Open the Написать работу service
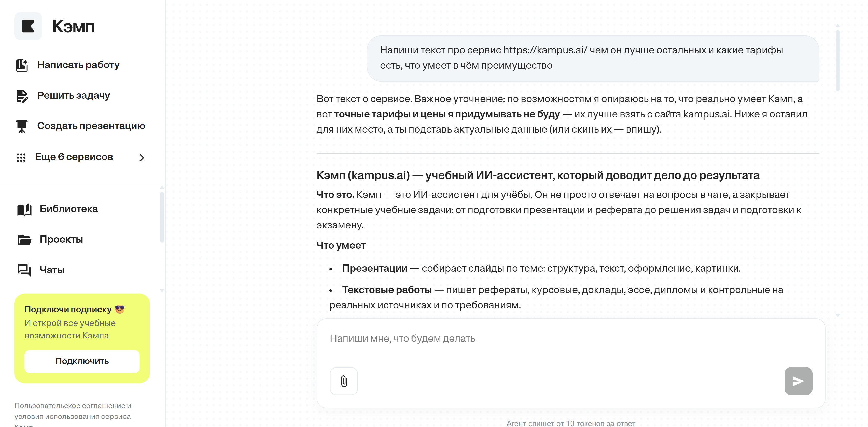 pos(78,65)
